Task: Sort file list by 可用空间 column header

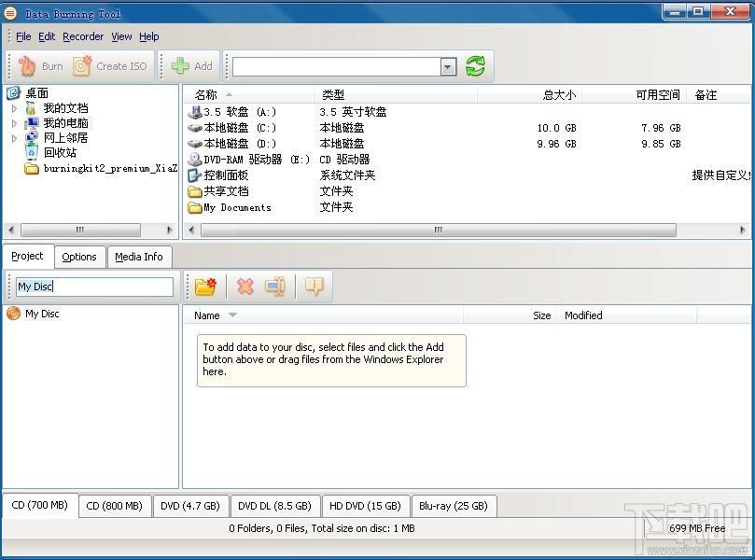Action: coord(634,95)
